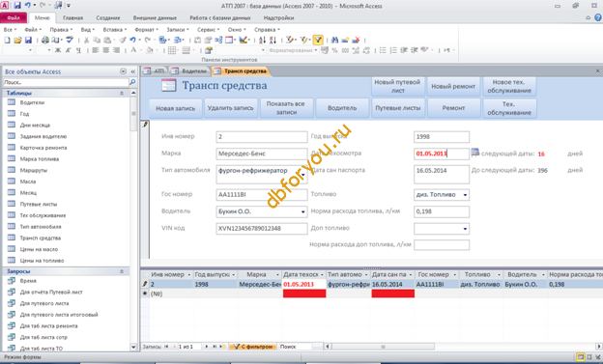Collapse the Запросы group in navigation pane
603x364 pixels.
tap(122, 271)
